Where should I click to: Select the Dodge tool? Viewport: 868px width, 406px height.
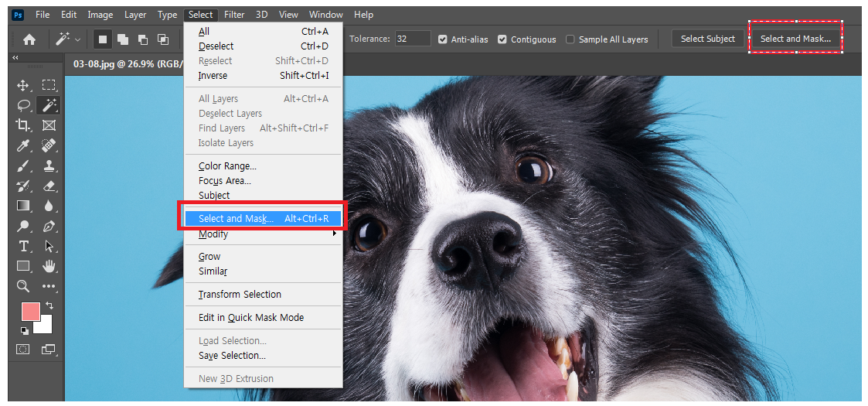click(x=22, y=226)
